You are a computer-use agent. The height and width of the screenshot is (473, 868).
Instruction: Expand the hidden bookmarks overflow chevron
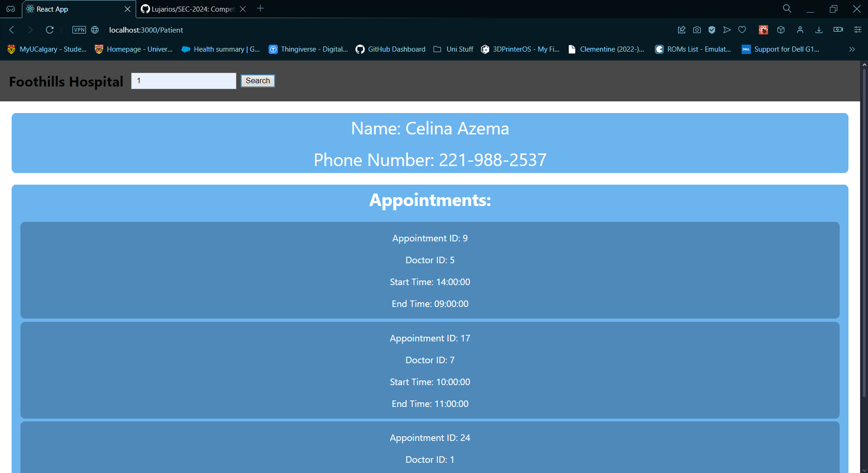click(852, 49)
